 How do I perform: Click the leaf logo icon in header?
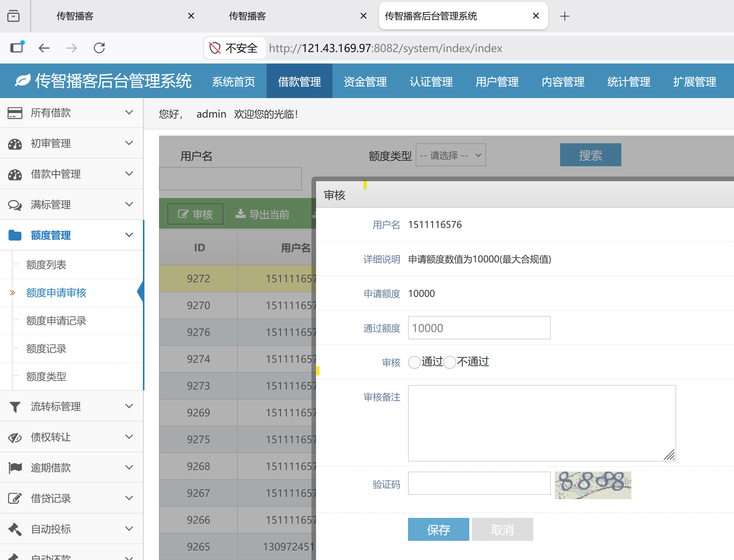pyautogui.click(x=23, y=80)
